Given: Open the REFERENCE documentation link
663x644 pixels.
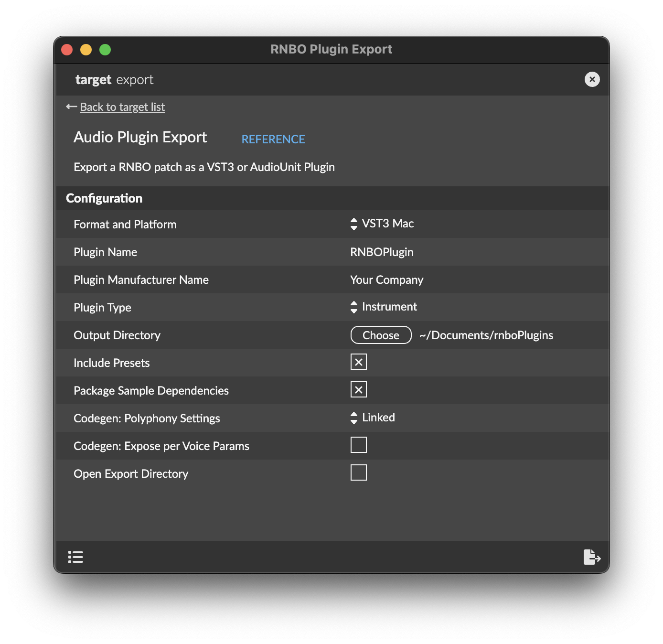Looking at the screenshot, I should click(x=273, y=139).
